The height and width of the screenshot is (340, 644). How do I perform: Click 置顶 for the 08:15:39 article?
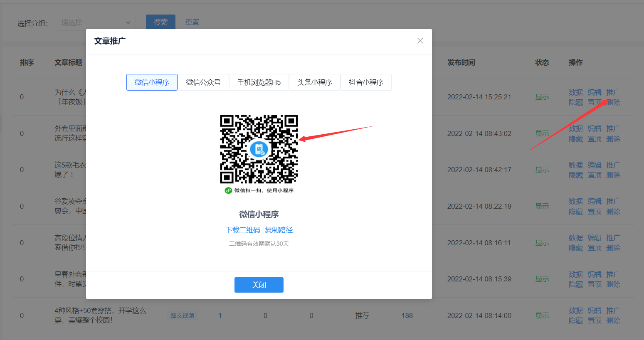595,284
